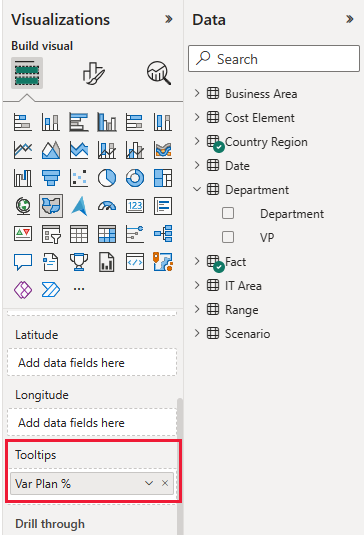Select the KPI visual
This screenshot has height=535, width=364.
point(23,234)
